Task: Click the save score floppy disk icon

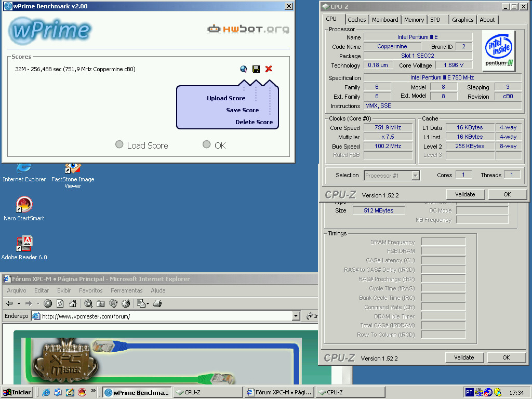Action: point(256,69)
